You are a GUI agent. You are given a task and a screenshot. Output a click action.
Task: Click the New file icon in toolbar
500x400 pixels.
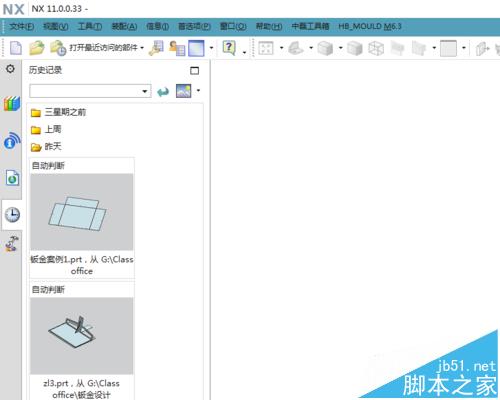(x=15, y=48)
